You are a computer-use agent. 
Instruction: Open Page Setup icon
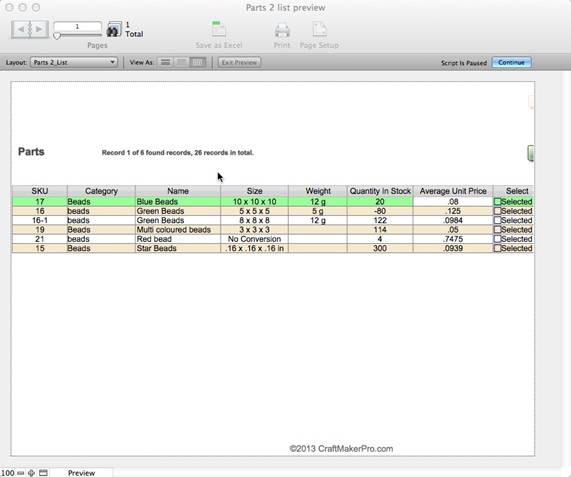[319, 30]
